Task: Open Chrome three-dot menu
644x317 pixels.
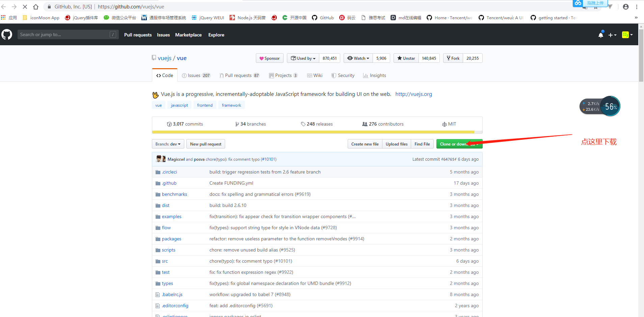Action: click(637, 7)
